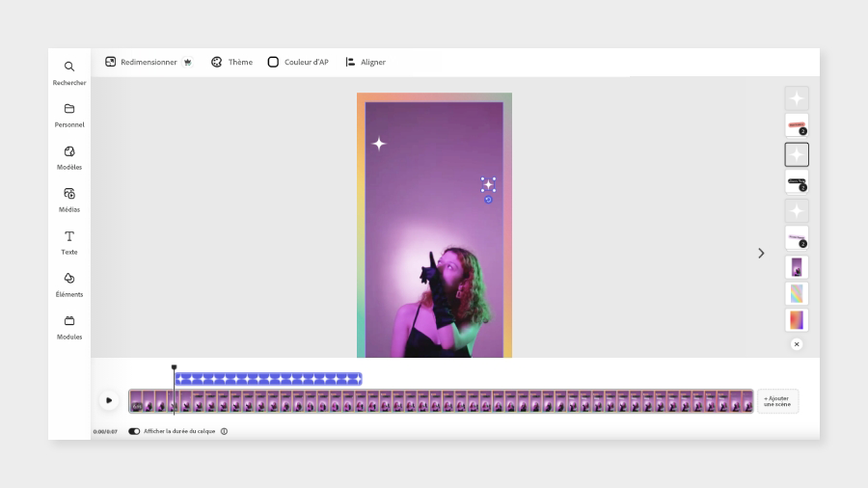Click Redimensionner label in top toolbar
This screenshot has width=868, height=488.
coord(149,62)
